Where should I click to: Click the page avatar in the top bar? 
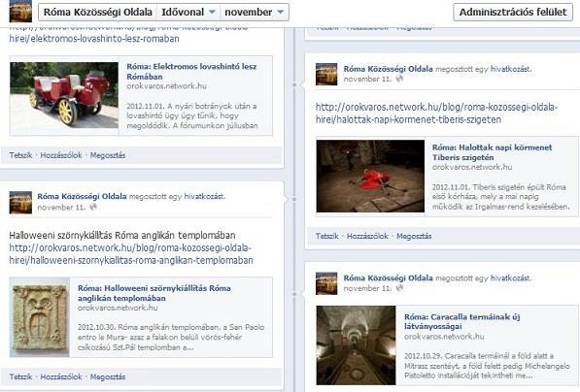[x=20, y=11]
